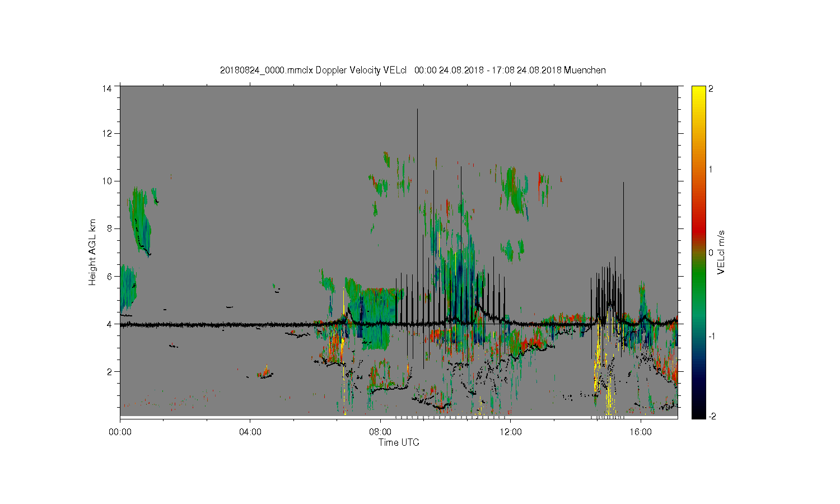The image size is (840, 504).
Task: Click the 08:00 time tick label
Action: point(380,432)
